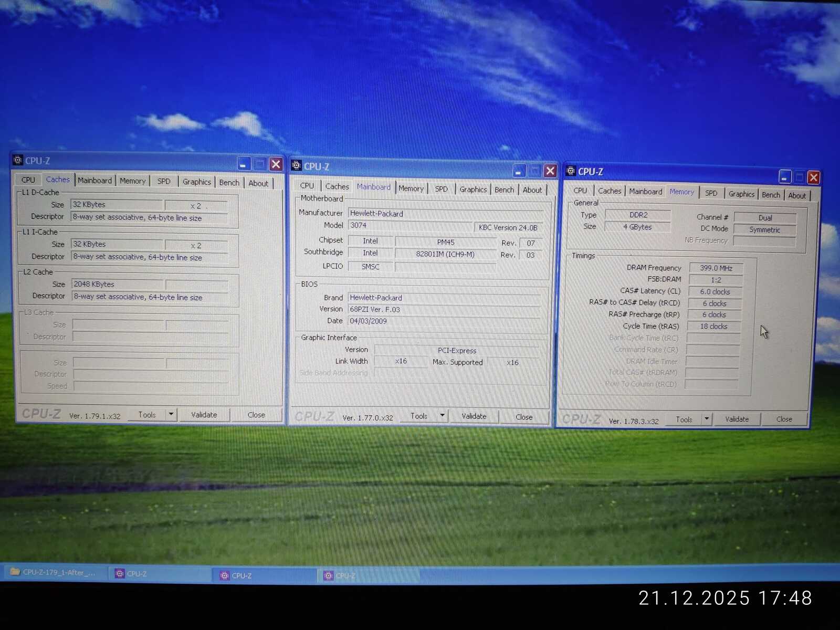Show the Graphics tab in the version 1.78.3 window
This screenshot has width=840, height=630.
pyautogui.click(x=741, y=194)
